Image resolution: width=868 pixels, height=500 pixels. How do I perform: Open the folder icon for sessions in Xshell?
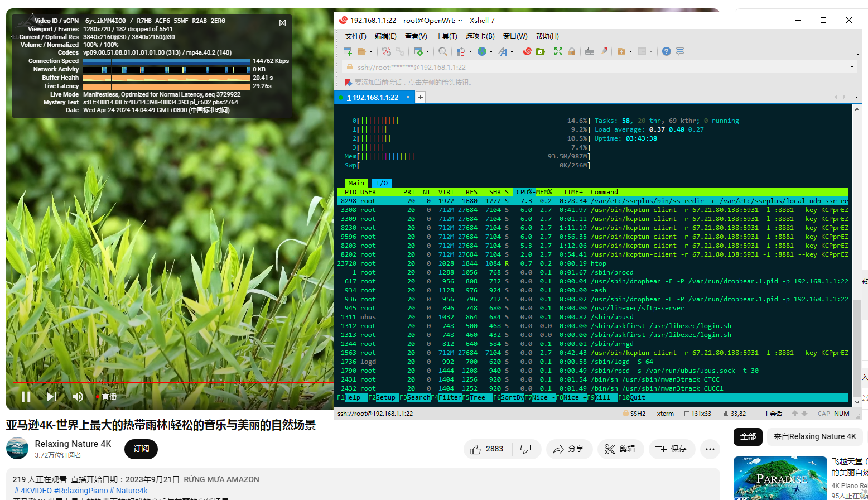[361, 51]
